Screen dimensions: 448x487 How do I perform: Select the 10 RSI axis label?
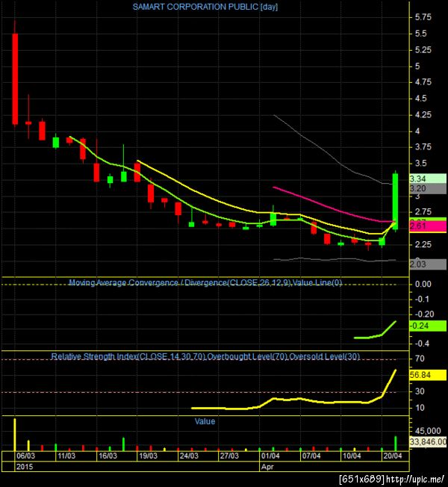420,408
